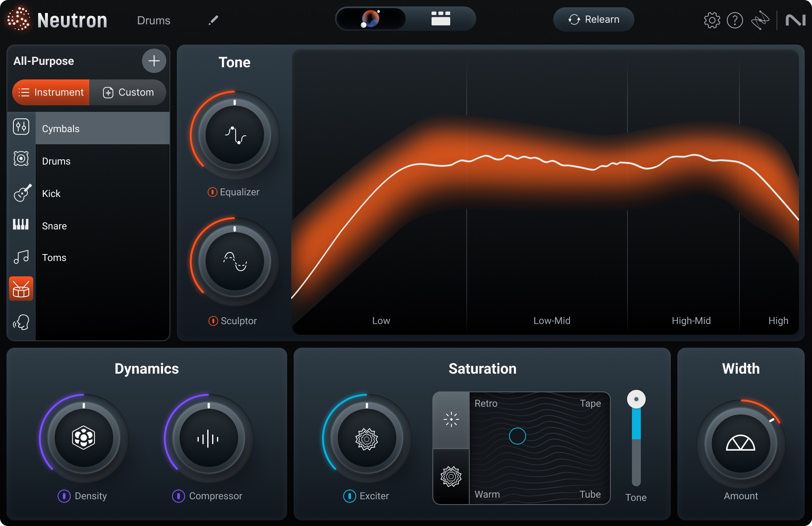Switch to the detailed modules view icon
Screen dimensions: 812x526
(440, 19)
